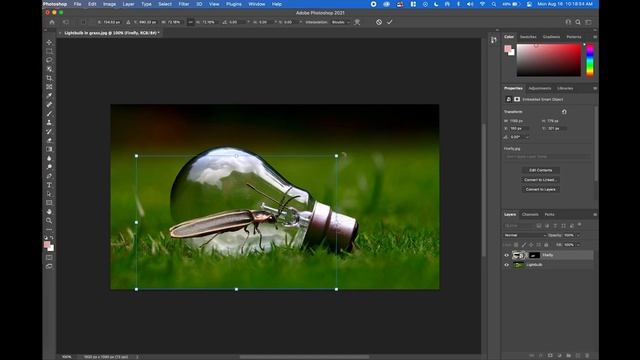Switch to the Gradients tab
This screenshot has height=360, width=640.
pyautogui.click(x=551, y=37)
